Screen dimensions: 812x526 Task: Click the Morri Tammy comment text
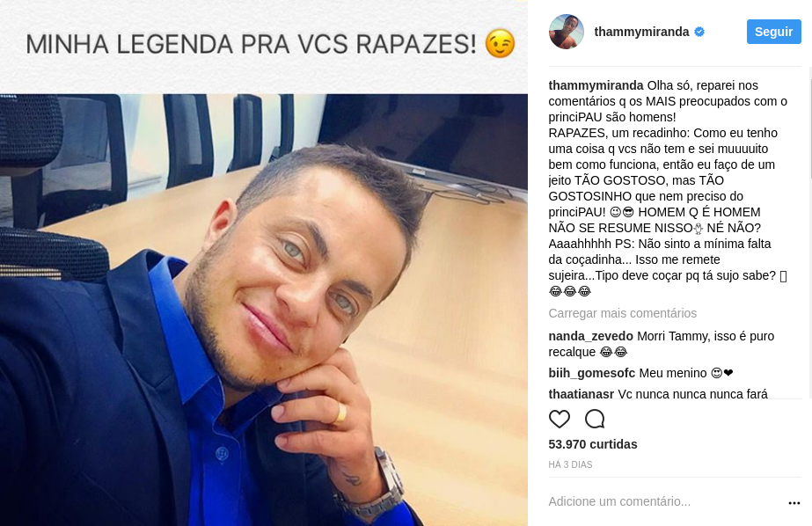662,344
